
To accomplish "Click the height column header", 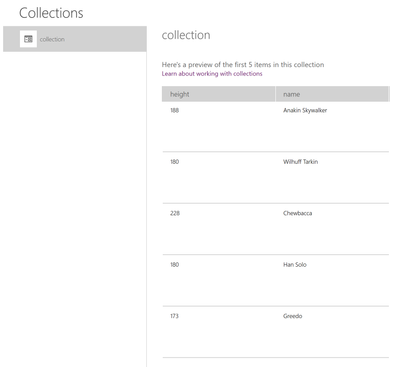I will tap(218, 94).
